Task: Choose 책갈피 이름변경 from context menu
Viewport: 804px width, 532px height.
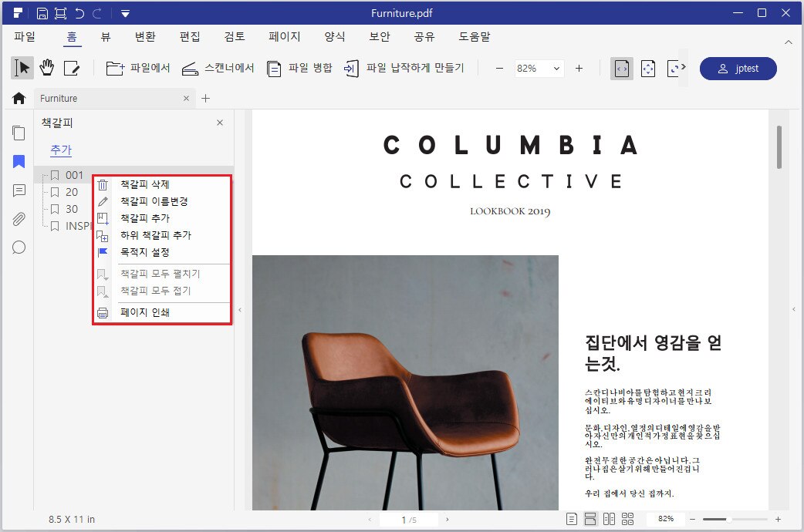Action: pyautogui.click(x=162, y=201)
